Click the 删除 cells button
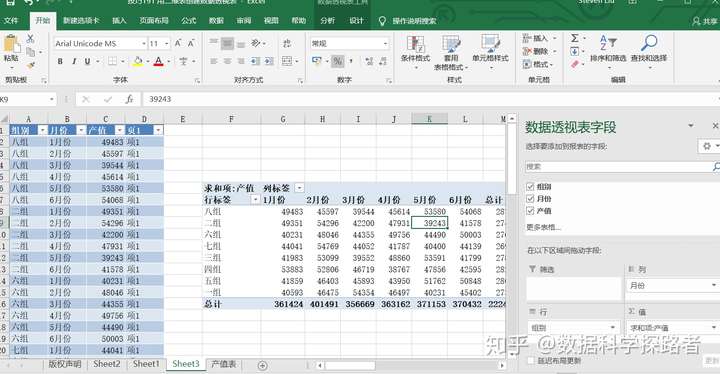Screen dimensions: 720x374 tap(540, 51)
